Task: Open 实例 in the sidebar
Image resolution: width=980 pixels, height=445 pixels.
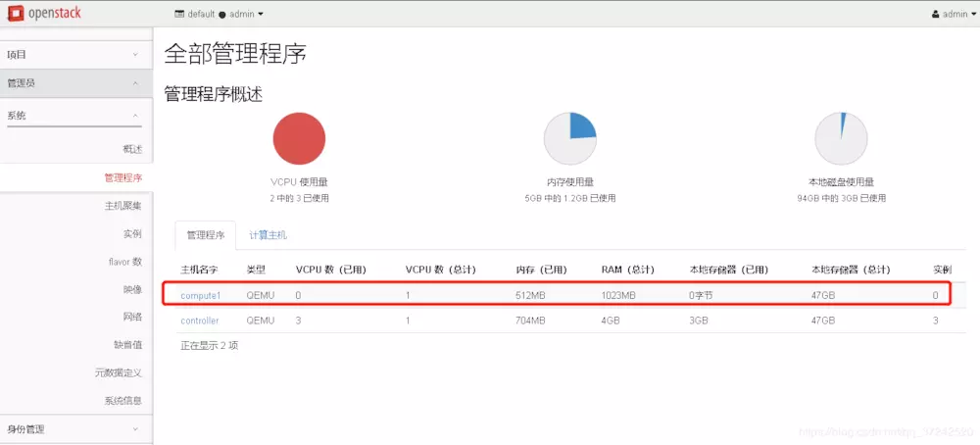Action: (x=132, y=233)
